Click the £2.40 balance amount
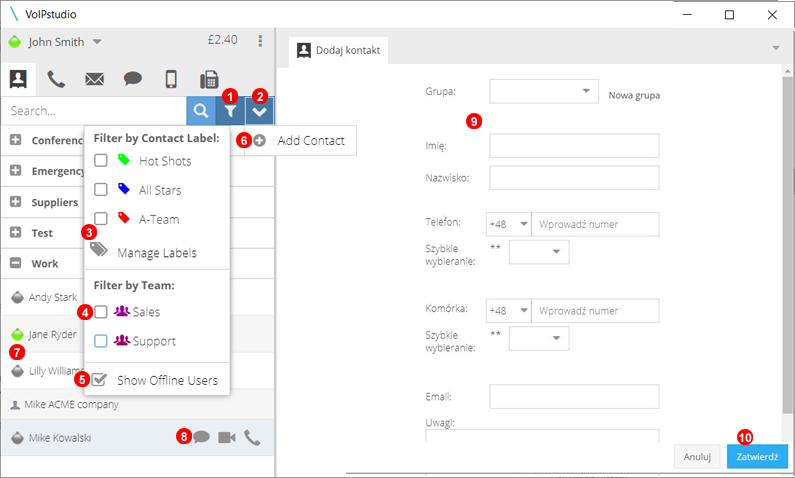 [222, 40]
